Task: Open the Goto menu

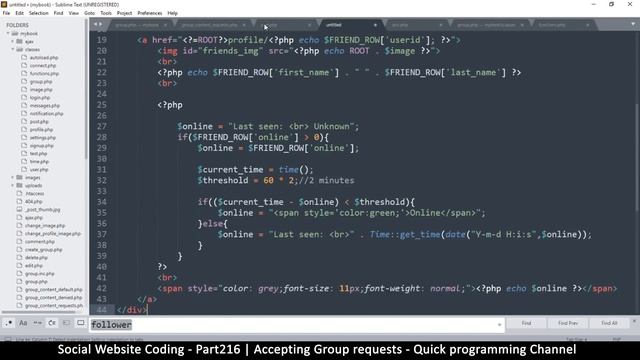Action: pyautogui.click(x=89, y=13)
